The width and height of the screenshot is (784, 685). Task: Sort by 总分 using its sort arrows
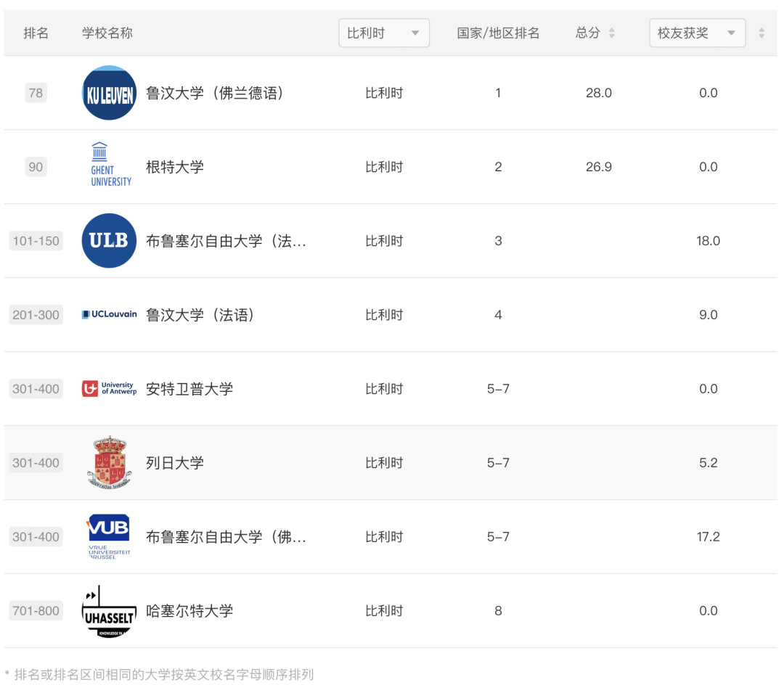[x=611, y=33]
